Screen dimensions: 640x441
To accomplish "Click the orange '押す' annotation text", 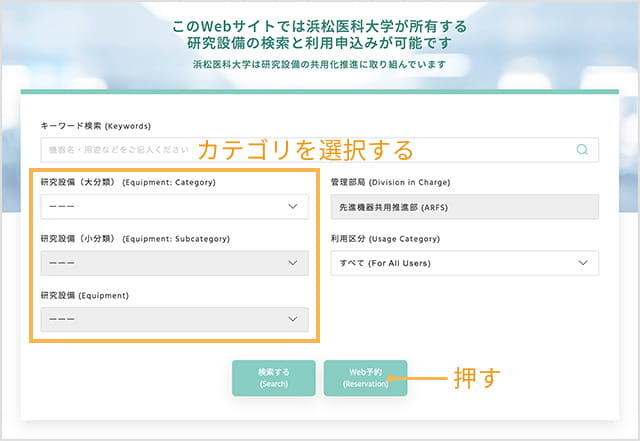I will point(475,378).
